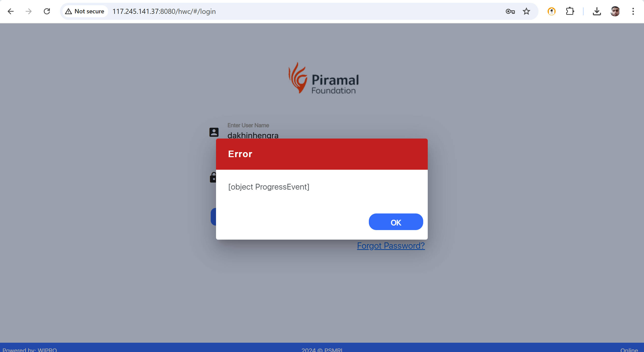Click the Online status in footer
This screenshot has width=644, height=352.
click(x=629, y=349)
